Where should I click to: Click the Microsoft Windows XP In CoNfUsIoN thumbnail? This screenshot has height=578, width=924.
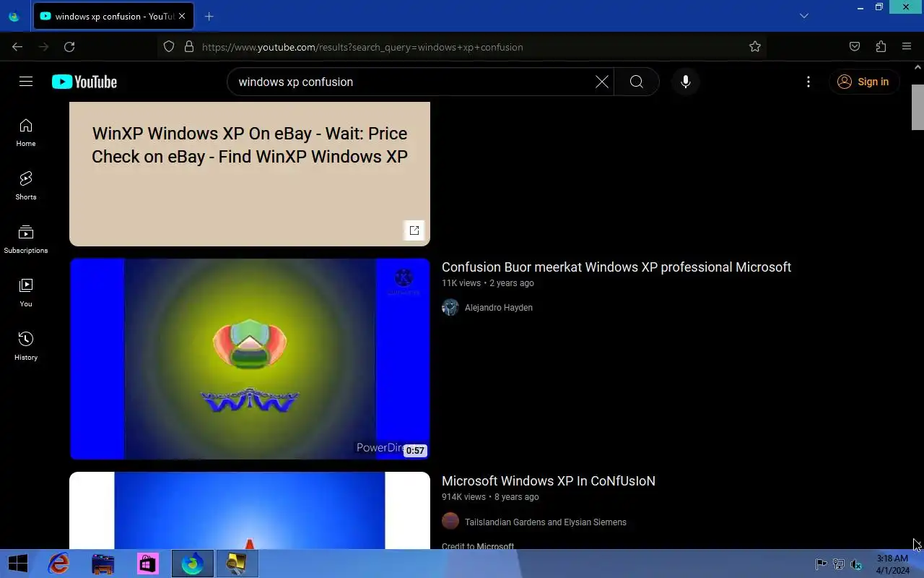pyautogui.click(x=250, y=510)
